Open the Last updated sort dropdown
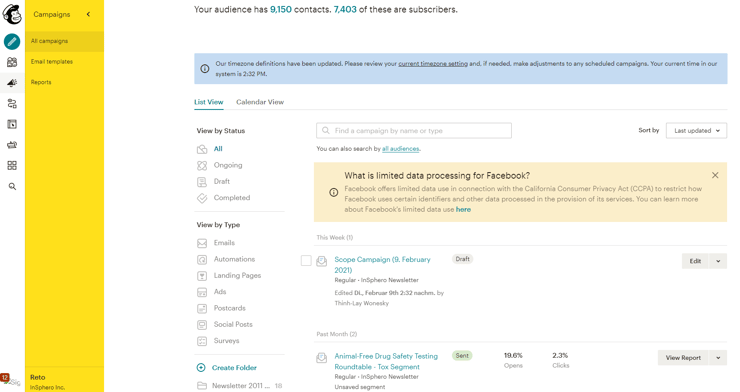Viewport: 740px width, 392px height. (x=696, y=131)
